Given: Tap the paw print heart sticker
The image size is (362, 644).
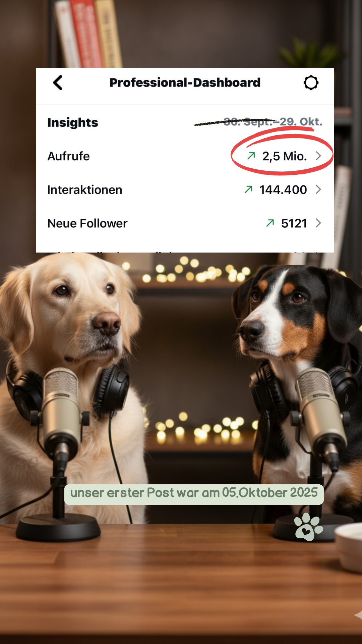Looking at the screenshot, I should tap(308, 527).
